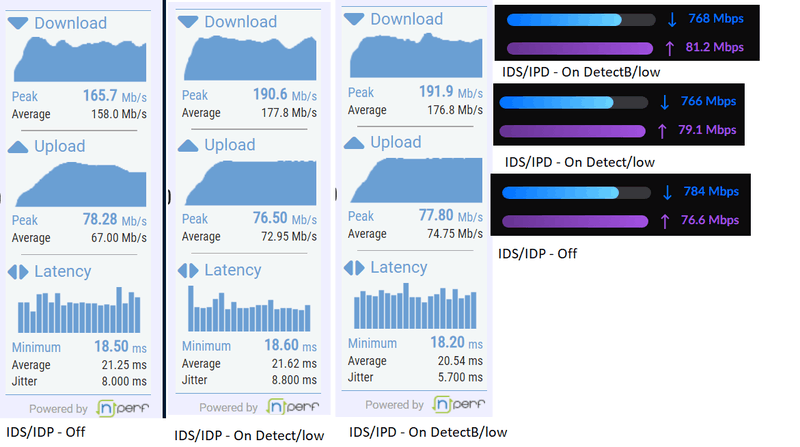This screenshot has height=447, width=800.
Task: Click the 20.54 ms average latency value
Action: (460, 361)
